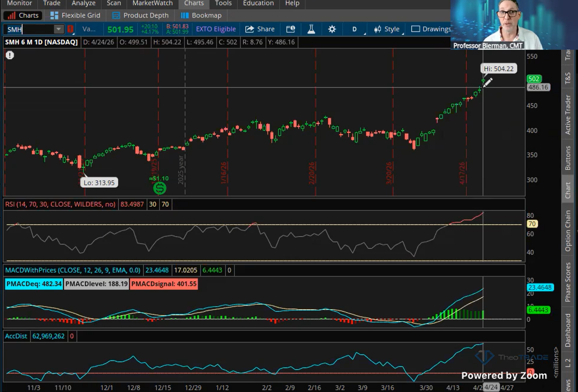Open Studies via the flask icon
The width and height of the screenshot is (578, 392).
click(x=311, y=29)
